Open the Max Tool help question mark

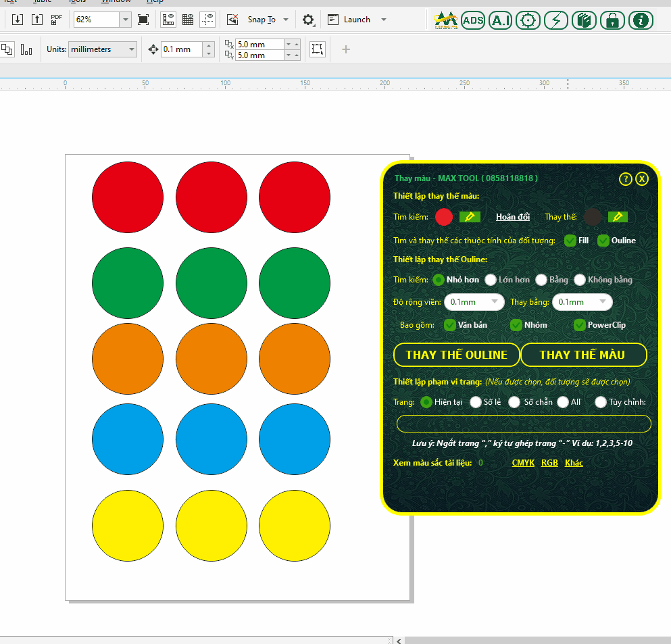click(x=626, y=178)
